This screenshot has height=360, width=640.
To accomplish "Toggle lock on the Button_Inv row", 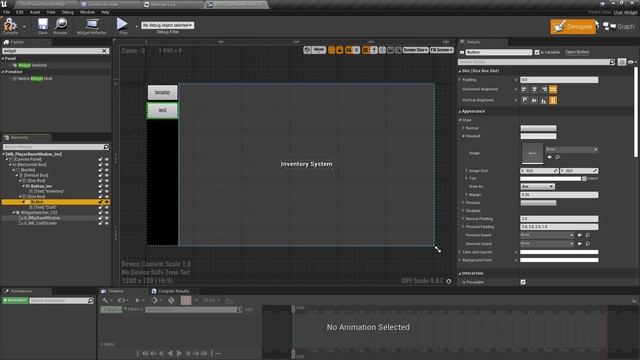I will click(x=100, y=186).
